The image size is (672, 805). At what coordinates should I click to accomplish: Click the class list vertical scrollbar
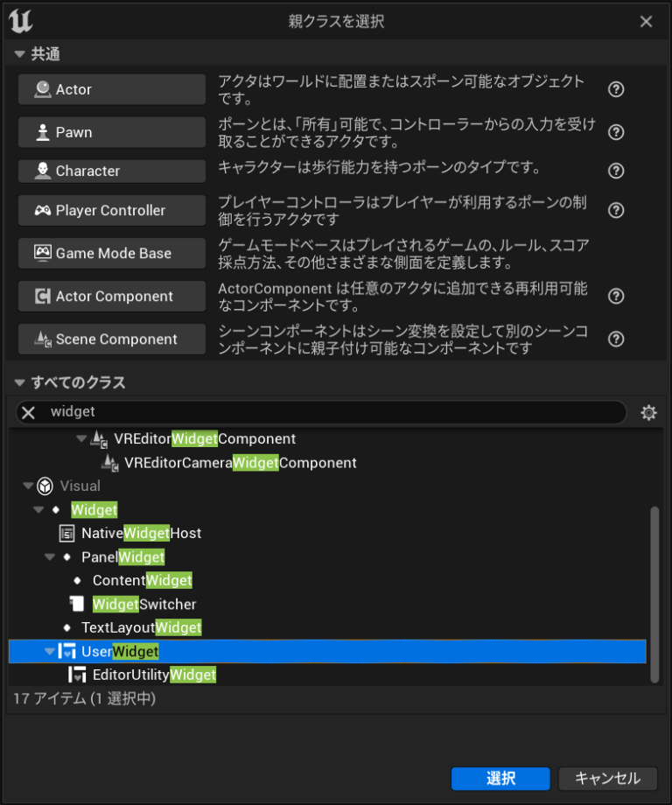tap(654, 594)
